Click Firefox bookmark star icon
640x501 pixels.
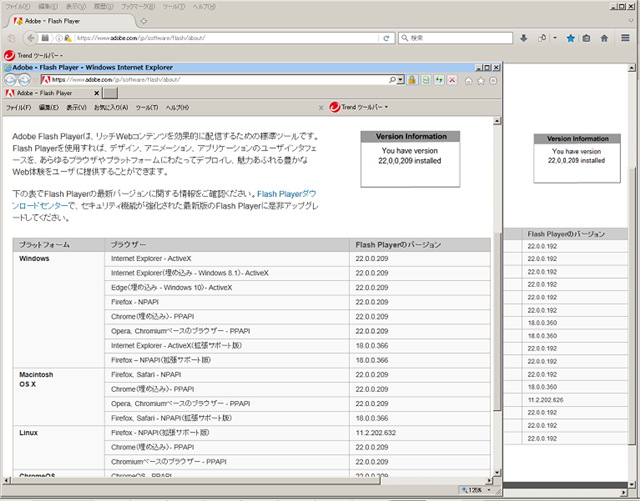pos(571,38)
